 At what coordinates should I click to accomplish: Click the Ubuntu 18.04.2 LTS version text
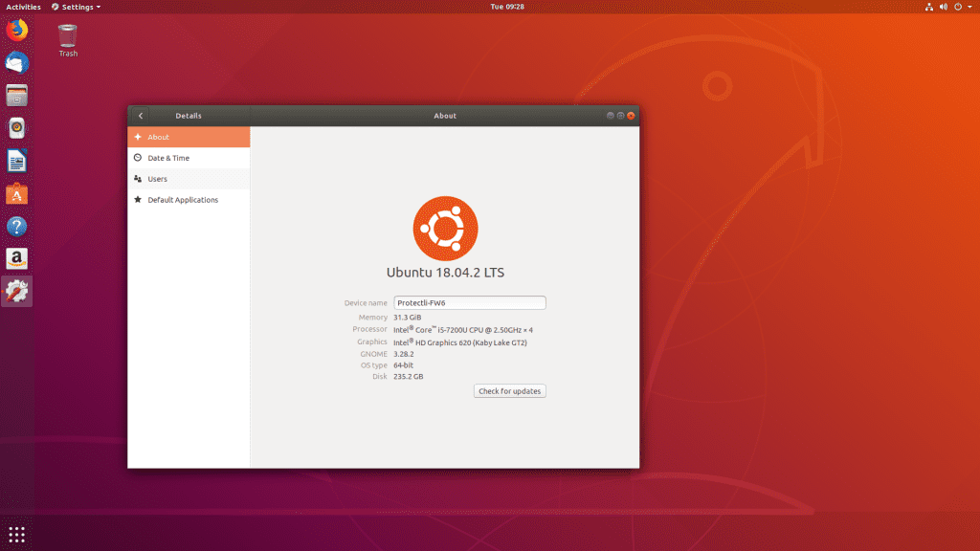445,273
